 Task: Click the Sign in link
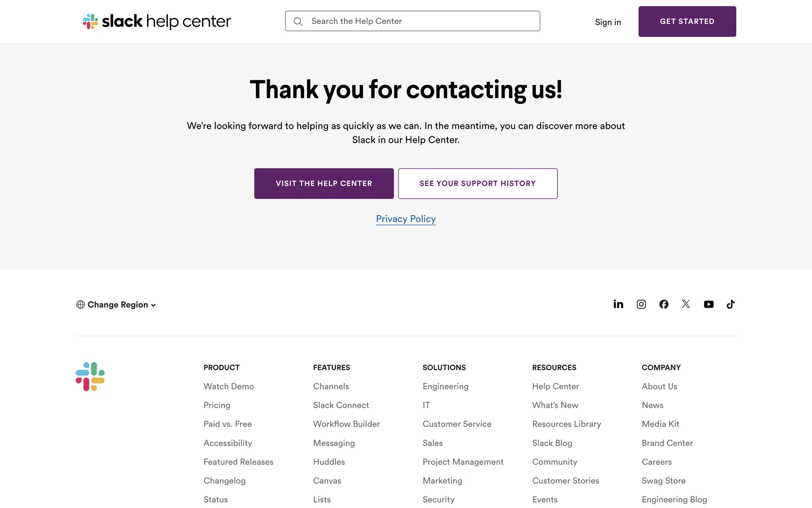click(x=608, y=22)
